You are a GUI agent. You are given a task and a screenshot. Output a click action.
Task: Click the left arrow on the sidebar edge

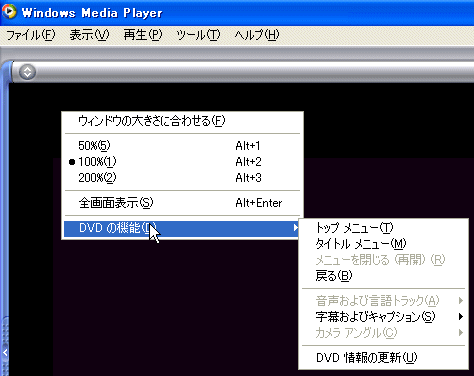coord(5,352)
